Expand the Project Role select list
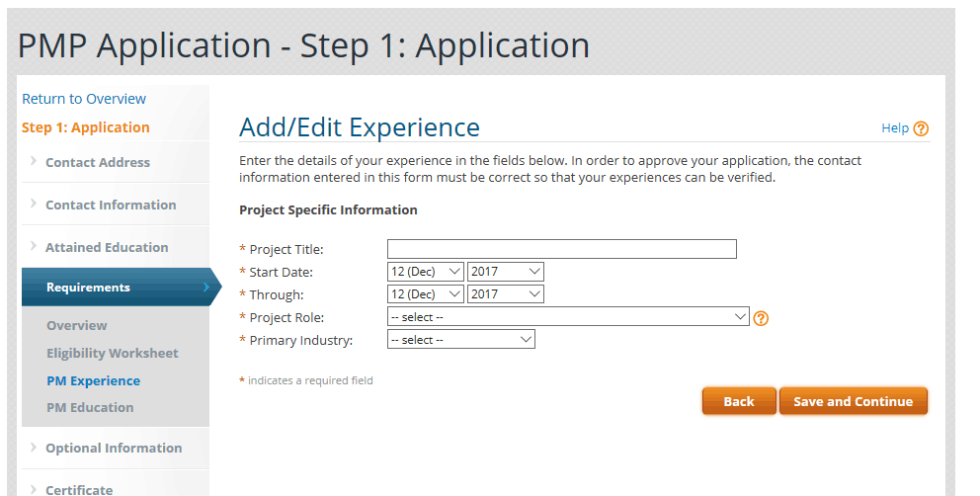 (568, 317)
